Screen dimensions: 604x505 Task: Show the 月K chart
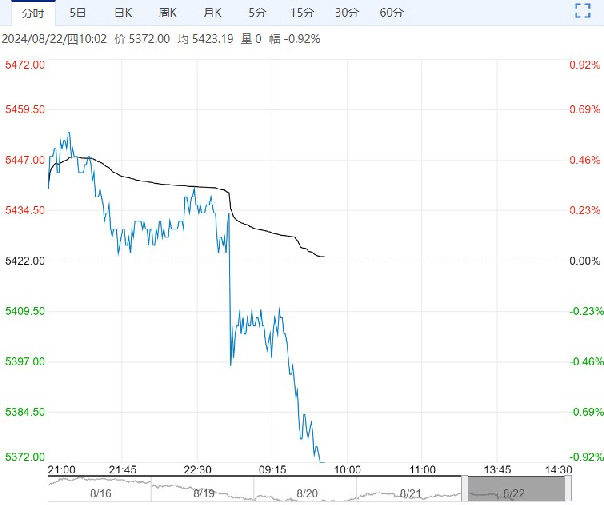[x=213, y=13]
